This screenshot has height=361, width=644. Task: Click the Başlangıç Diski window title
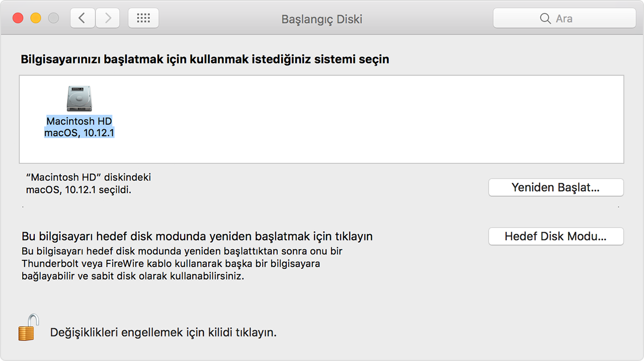[x=322, y=19]
